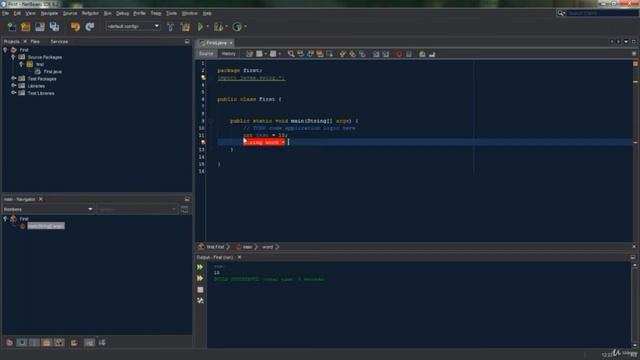The width and height of the screenshot is (640, 360).
Task: Click the Debug Project toolbar icon
Action: pyautogui.click(x=218, y=27)
